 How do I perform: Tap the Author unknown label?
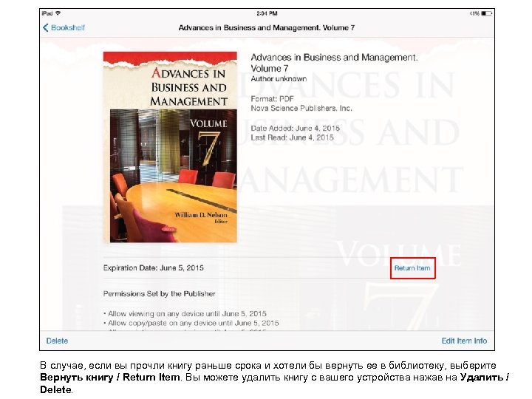pos(279,79)
